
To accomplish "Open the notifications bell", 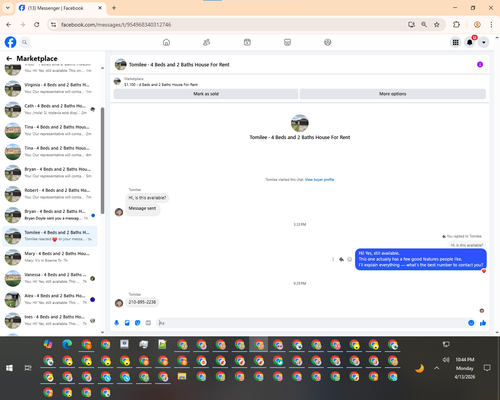I will click(x=470, y=42).
